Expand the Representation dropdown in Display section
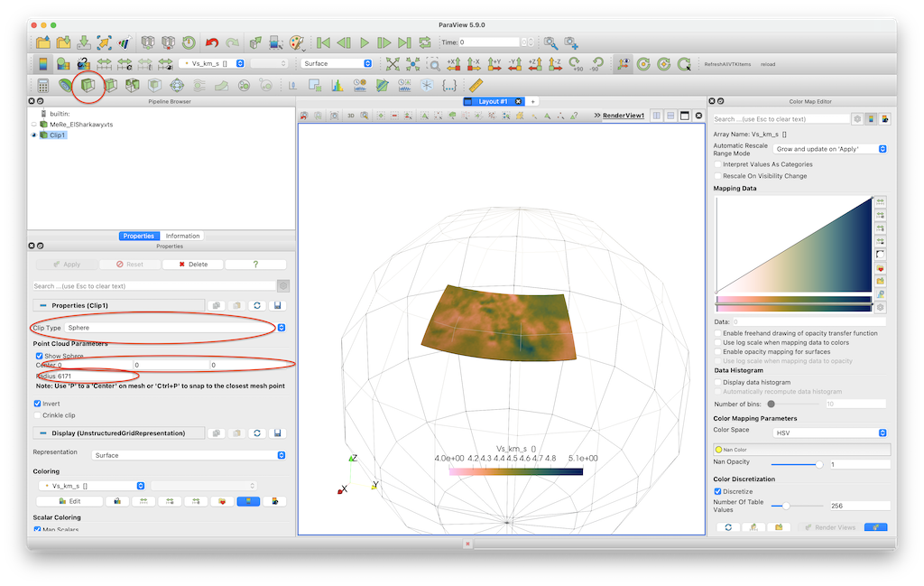The height and width of the screenshot is (586, 924). pyautogui.click(x=189, y=455)
